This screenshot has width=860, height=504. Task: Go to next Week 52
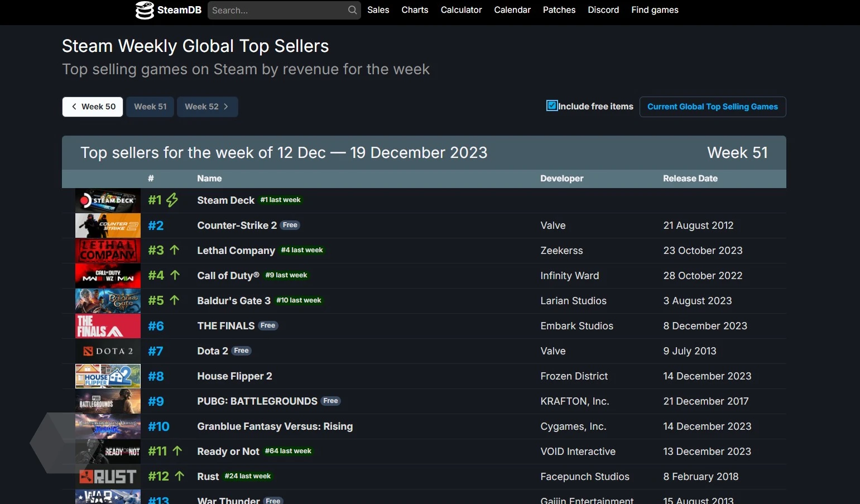coord(208,107)
